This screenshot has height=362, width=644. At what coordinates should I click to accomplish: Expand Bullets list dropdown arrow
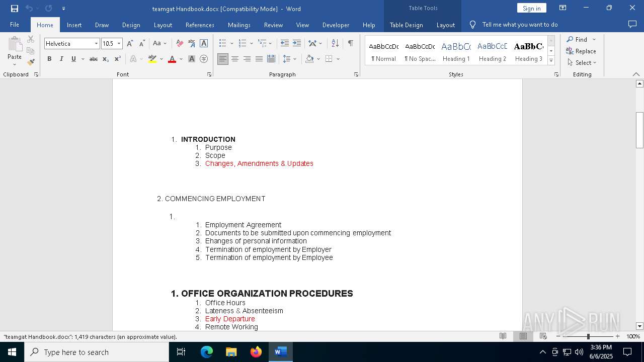point(231,44)
